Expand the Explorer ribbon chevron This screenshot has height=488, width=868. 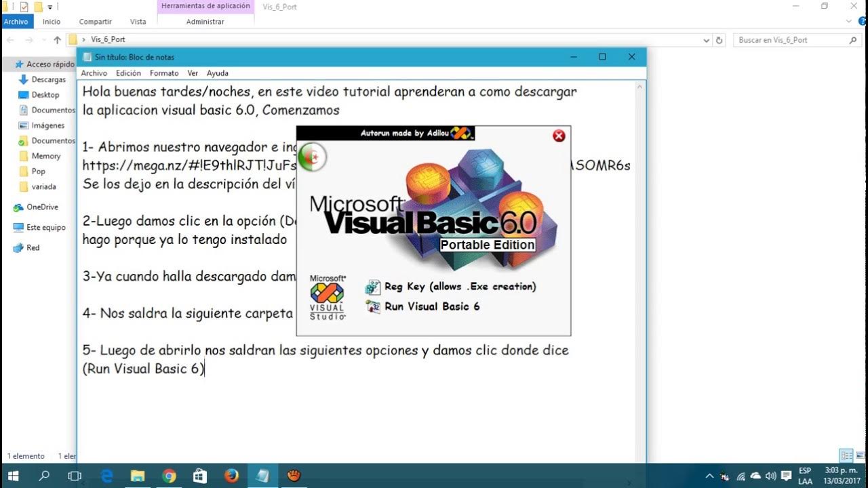(850, 22)
